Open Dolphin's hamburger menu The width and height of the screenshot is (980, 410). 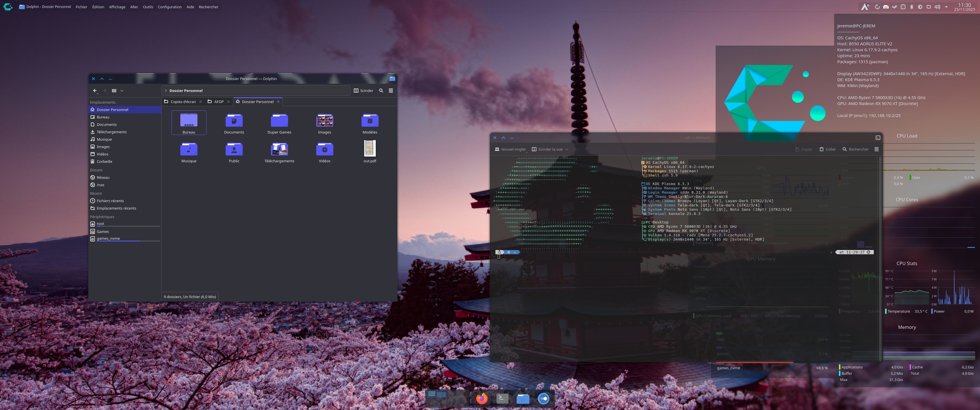click(x=391, y=91)
